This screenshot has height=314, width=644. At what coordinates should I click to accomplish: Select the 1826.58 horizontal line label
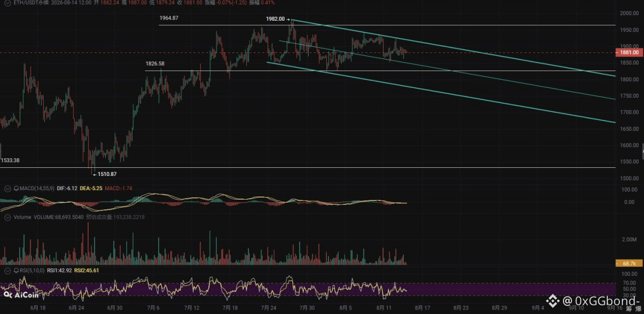tap(155, 64)
